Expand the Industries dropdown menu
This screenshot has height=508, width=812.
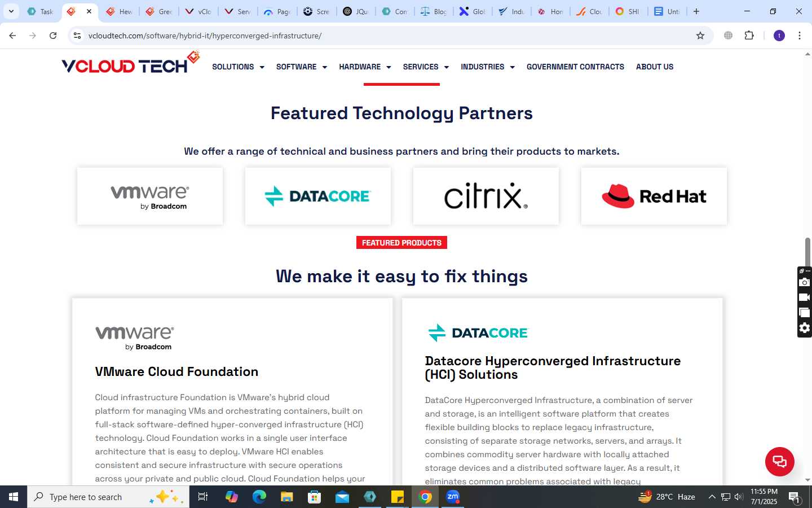coord(488,67)
